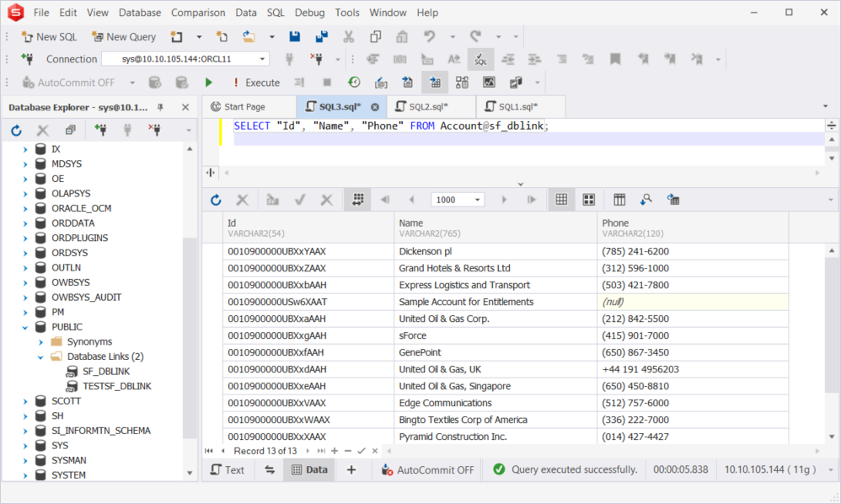Open the SQL formatting (sql) toolbar icon
This screenshot has height=504, width=841.
481,59
